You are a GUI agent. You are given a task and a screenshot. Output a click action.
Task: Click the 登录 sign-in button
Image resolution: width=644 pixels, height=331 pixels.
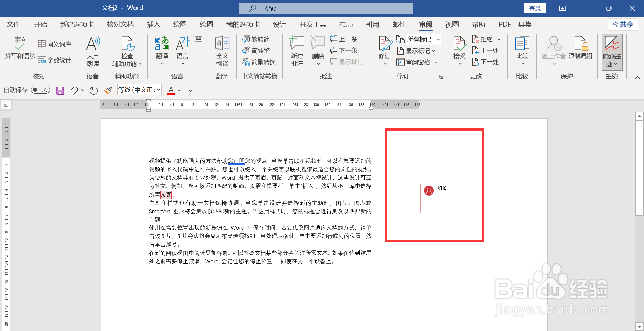pyautogui.click(x=535, y=8)
